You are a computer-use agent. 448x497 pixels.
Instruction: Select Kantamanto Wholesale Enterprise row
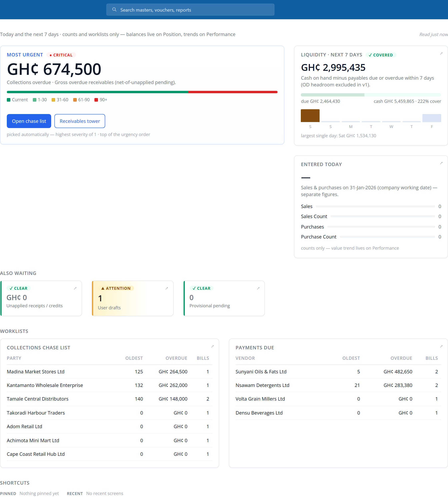pyautogui.click(x=110, y=385)
